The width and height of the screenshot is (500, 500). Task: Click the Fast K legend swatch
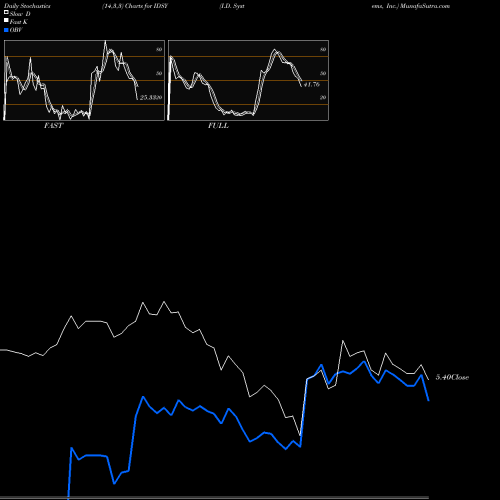tap(6, 21)
